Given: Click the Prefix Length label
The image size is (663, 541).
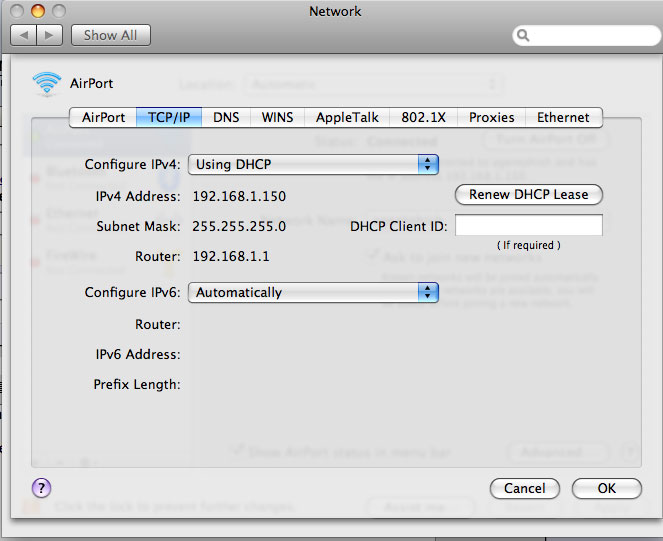Looking at the screenshot, I should click(x=137, y=384).
